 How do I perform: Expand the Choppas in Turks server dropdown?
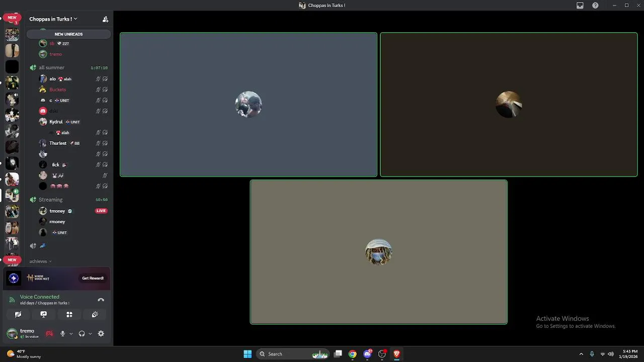pos(53,19)
